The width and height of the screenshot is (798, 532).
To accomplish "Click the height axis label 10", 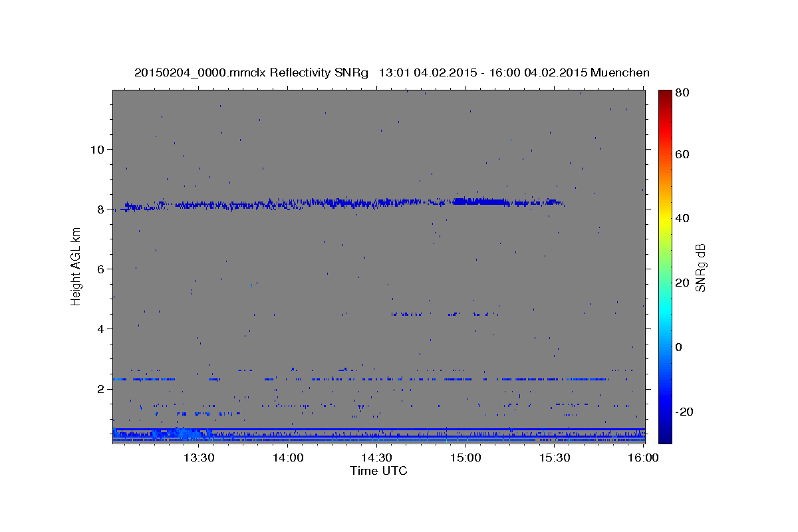I will click(96, 150).
